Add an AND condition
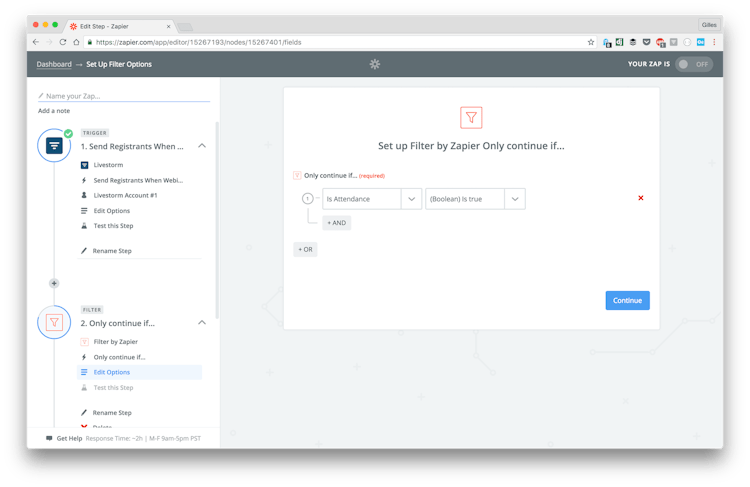Screen dimensions: 750x487 [x=336, y=223]
